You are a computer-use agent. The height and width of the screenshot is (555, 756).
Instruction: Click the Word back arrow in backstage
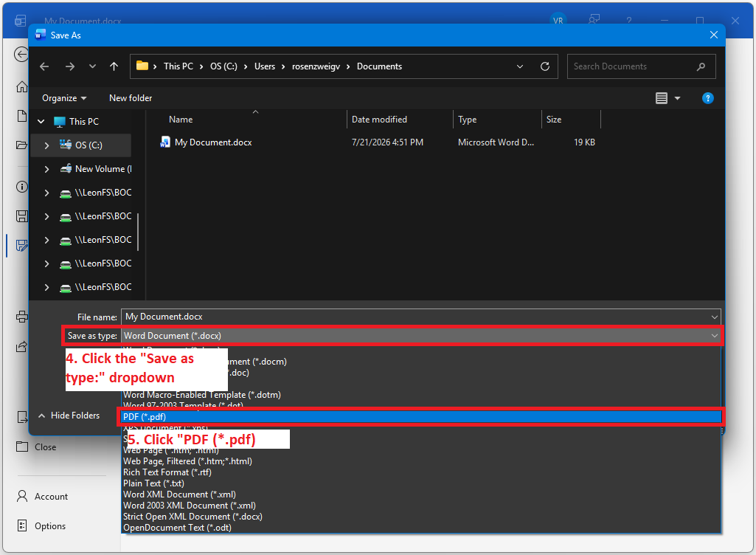coord(21,55)
